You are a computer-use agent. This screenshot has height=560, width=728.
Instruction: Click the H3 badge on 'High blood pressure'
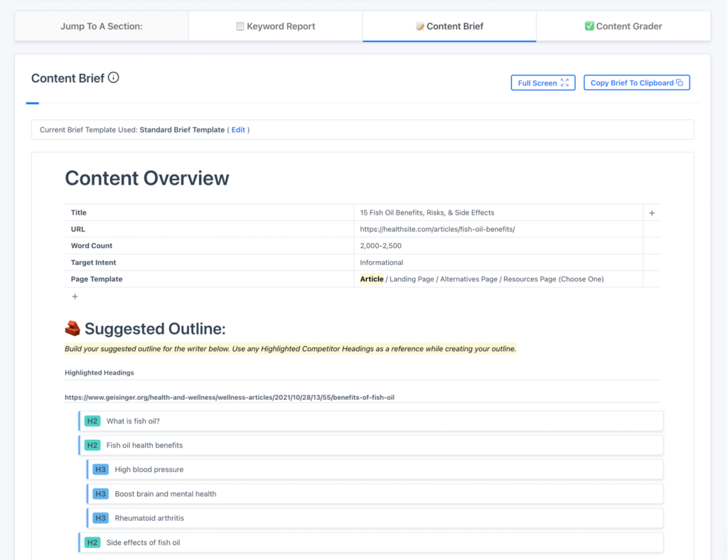[x=101, y=470]
